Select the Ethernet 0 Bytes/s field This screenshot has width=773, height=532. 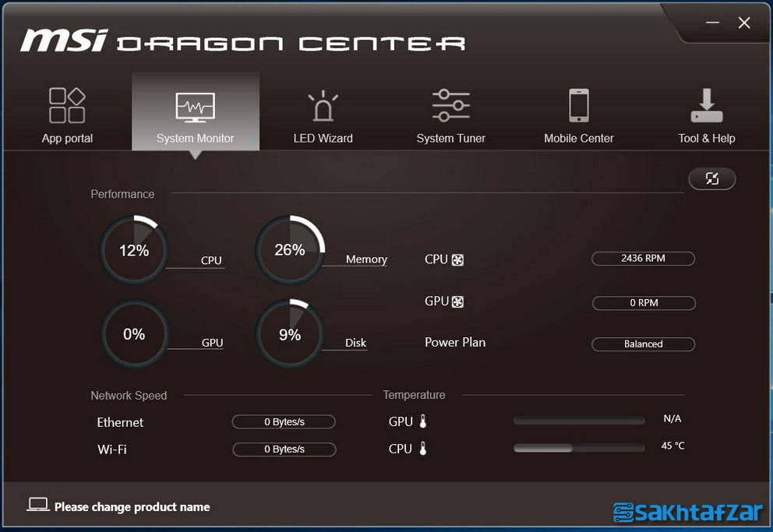[x=284, y=421]
